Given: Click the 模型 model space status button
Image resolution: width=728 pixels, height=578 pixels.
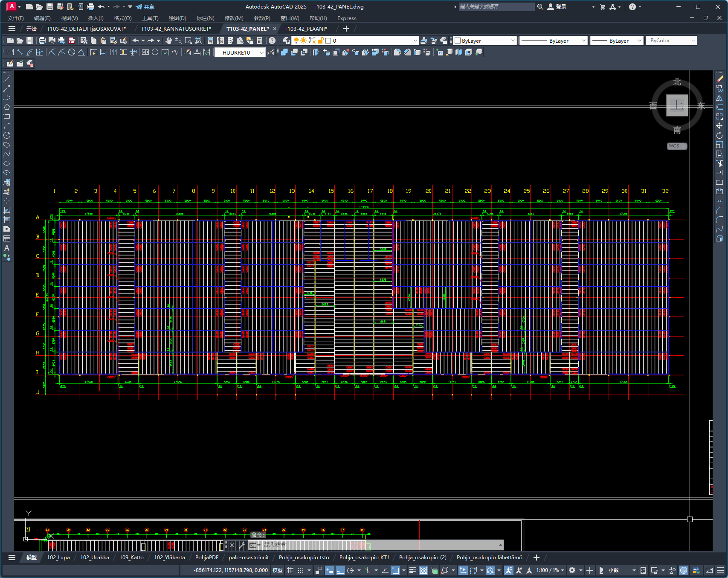Looking at the screenshot, I should point(278,570).
